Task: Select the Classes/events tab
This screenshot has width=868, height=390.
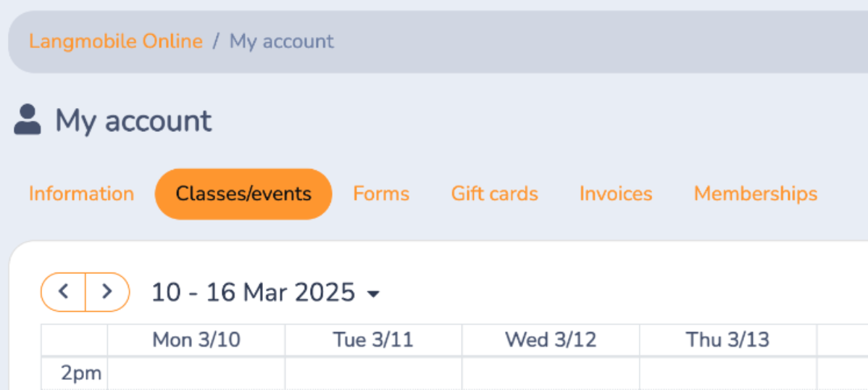Action: tap(243, 194)
